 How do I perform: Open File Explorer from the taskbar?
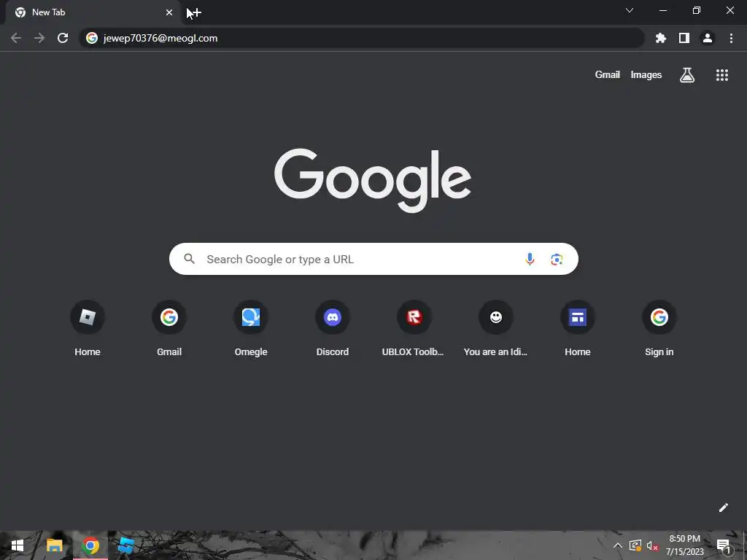point(54,545)
